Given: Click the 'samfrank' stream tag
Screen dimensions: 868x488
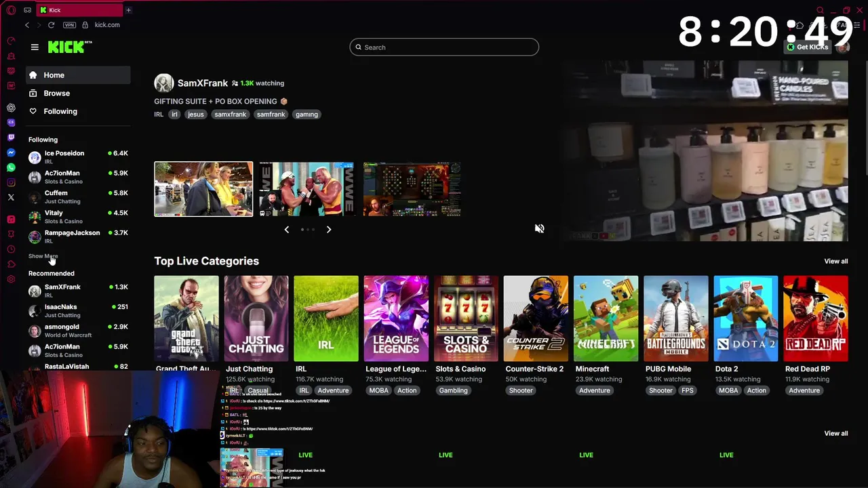Looking at the screenshot, I should point(271,115).
